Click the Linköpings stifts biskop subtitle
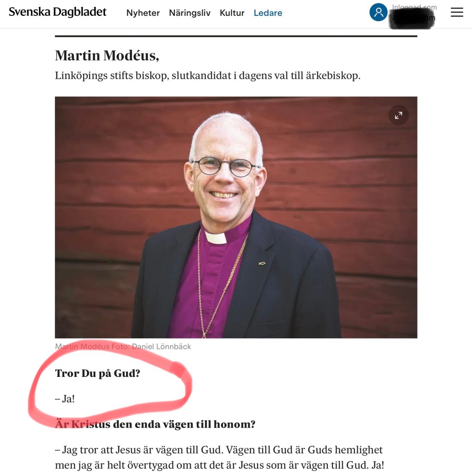Viewport: 472px width, 476px height. (207, 75)
